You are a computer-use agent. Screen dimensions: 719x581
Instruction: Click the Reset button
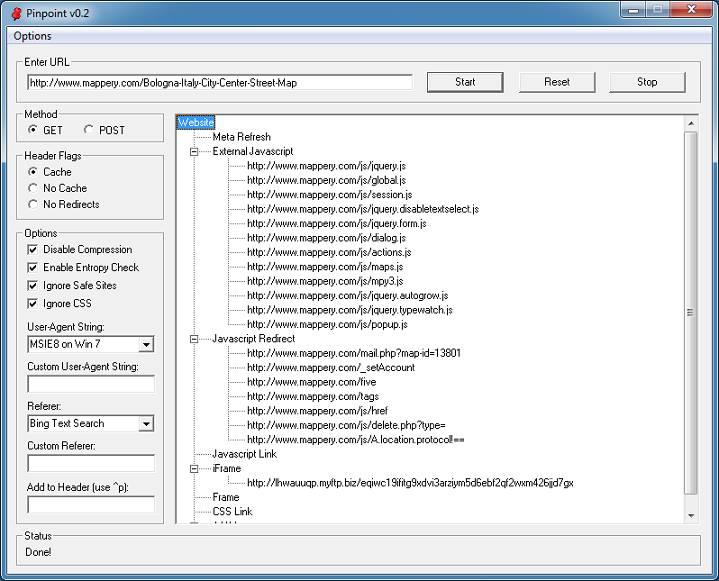pos(557,82)
